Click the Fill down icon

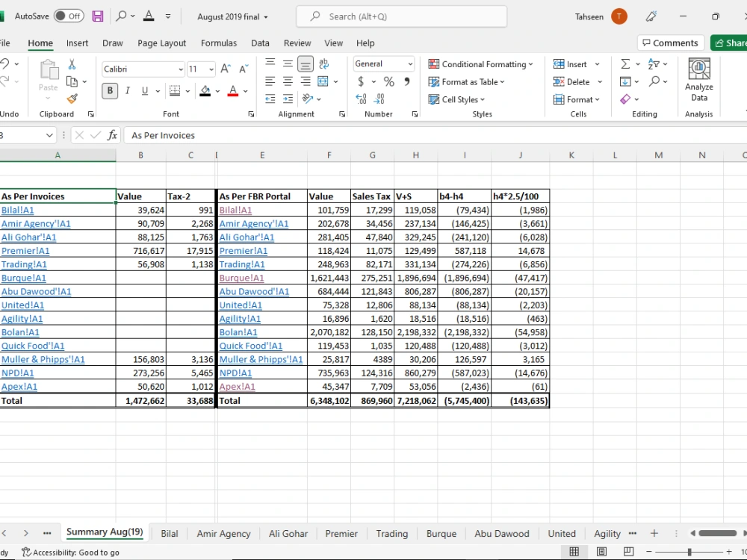point(625,81)
